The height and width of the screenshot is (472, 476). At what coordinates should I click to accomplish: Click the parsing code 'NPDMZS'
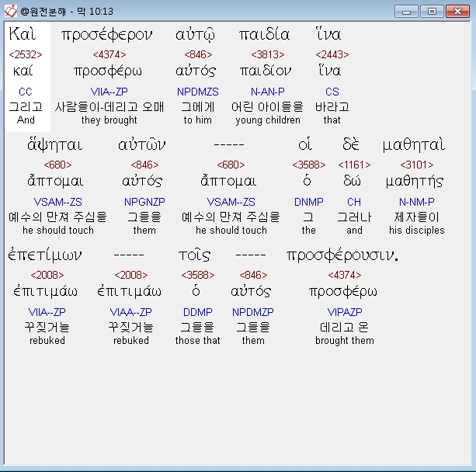click(198, 92)
